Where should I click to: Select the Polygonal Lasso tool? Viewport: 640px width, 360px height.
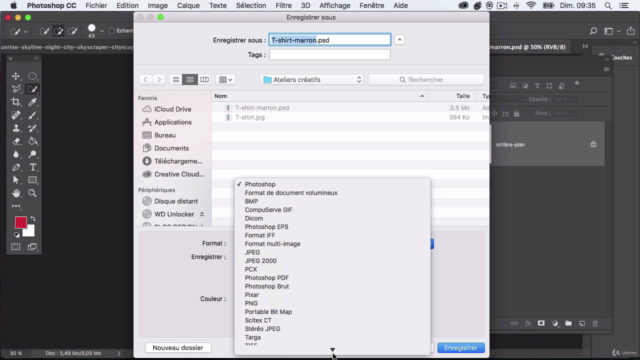pos(16,89)
